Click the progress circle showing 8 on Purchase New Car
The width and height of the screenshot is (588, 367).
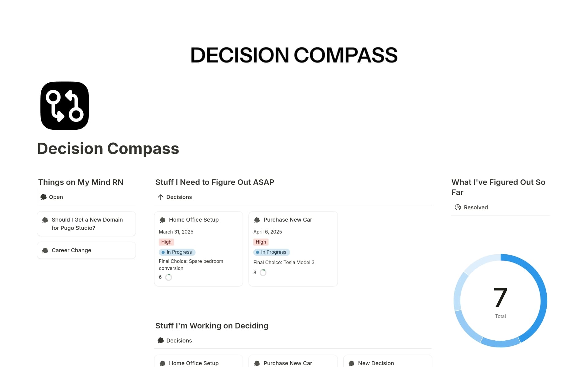(263, 272)
